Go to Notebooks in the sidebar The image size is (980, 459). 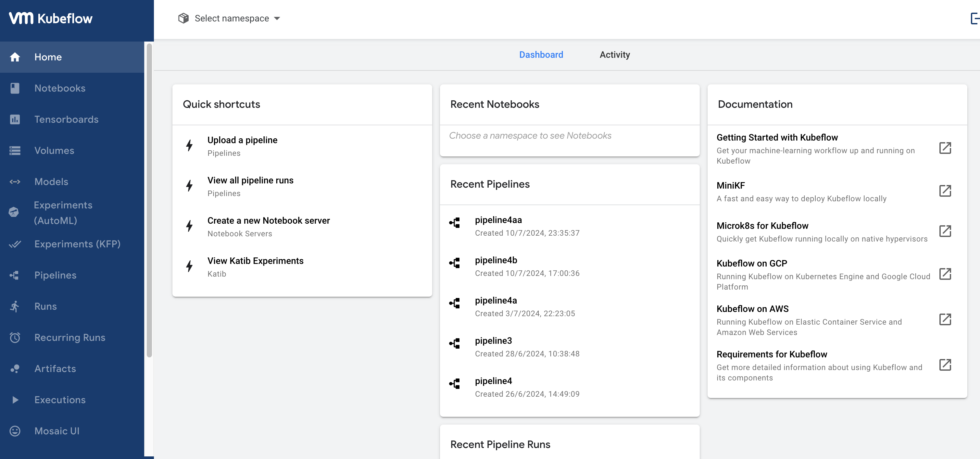point(72,88)
